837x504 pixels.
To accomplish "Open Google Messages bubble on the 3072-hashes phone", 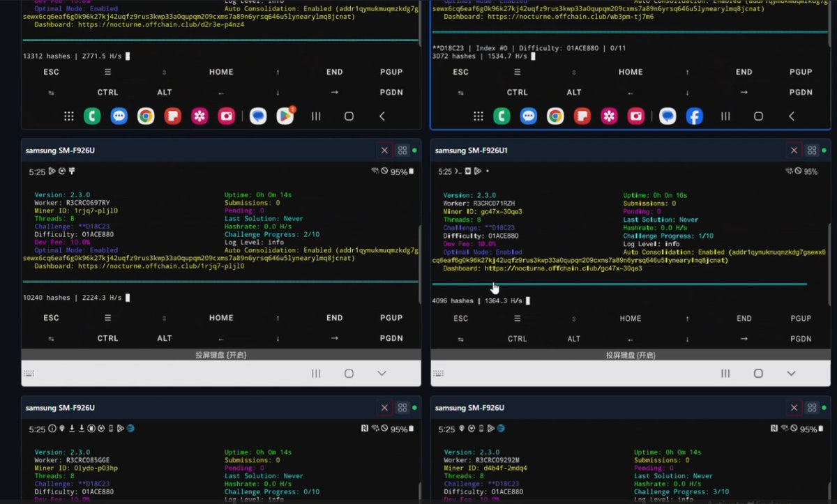I will click(668, 116).
